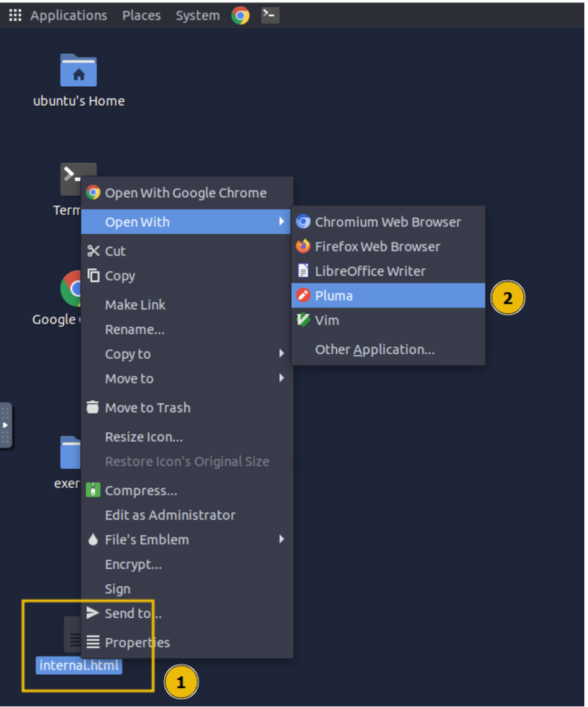
Task: Expand the Move to submenu arrow
Action: coord(282,378)
